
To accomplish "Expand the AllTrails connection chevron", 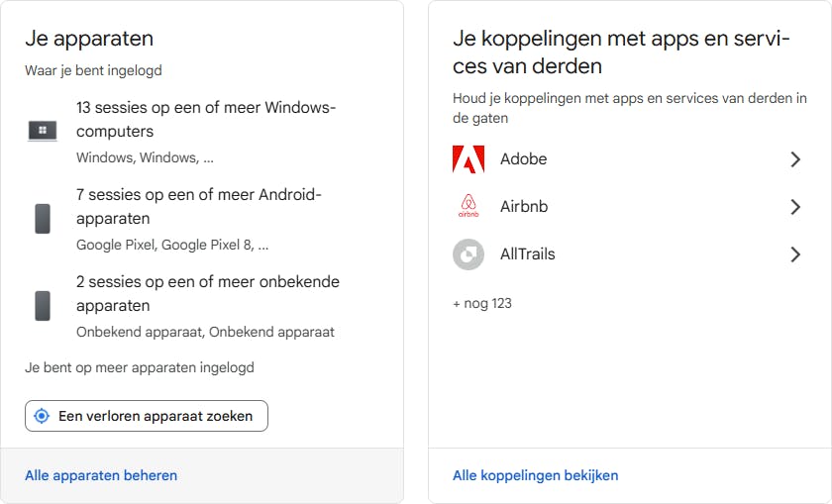I will pyautogui.click(x=794, y=254).
